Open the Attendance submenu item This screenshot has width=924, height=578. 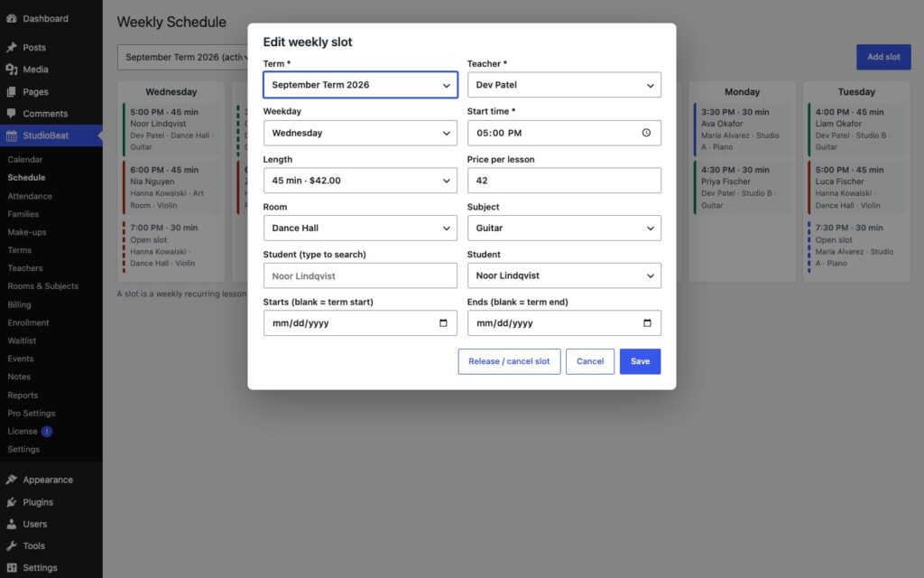click(30, 196)
